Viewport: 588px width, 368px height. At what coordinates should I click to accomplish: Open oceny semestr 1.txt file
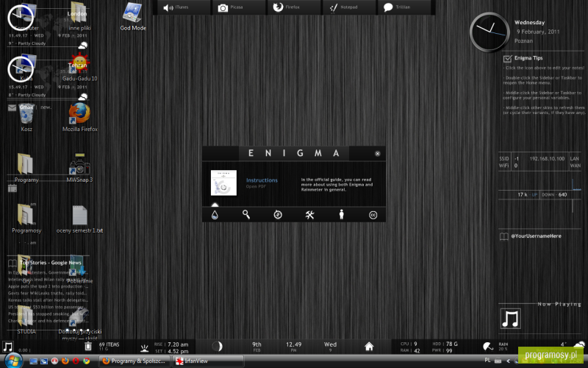point(79,219)
